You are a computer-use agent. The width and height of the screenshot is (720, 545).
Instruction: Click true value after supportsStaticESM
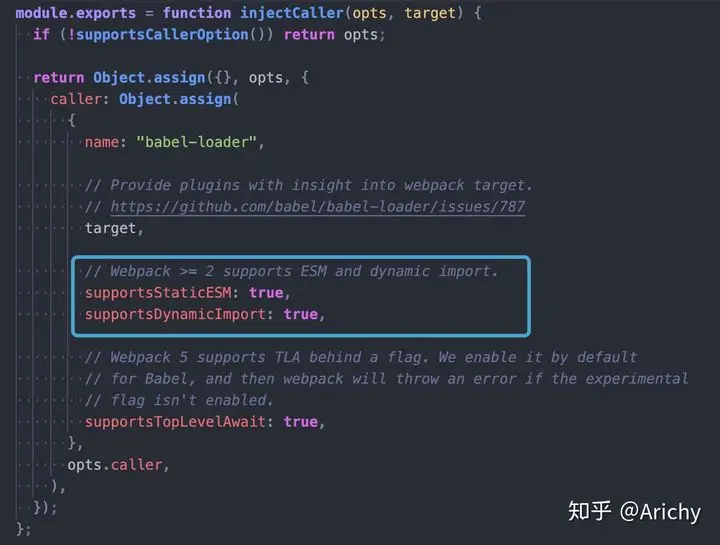[x=266, y=293]
